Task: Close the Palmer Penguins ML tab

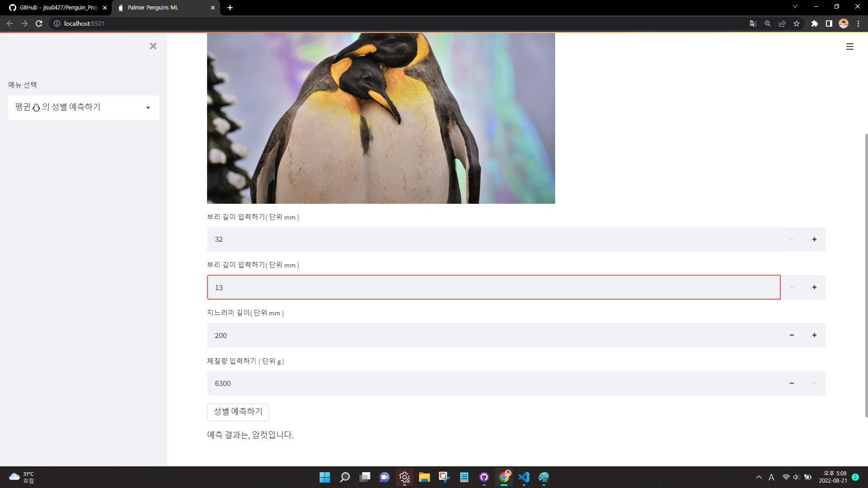Action: coord(213,8)
